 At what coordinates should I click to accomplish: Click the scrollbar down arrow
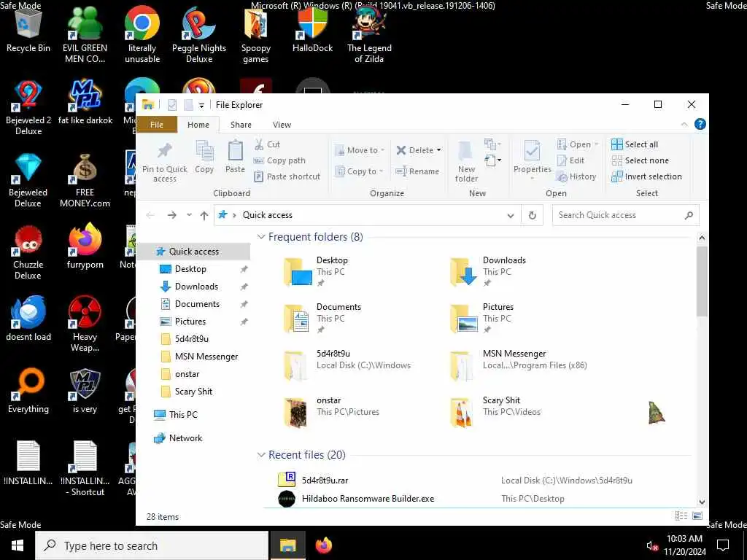click(x=702, y=502)
